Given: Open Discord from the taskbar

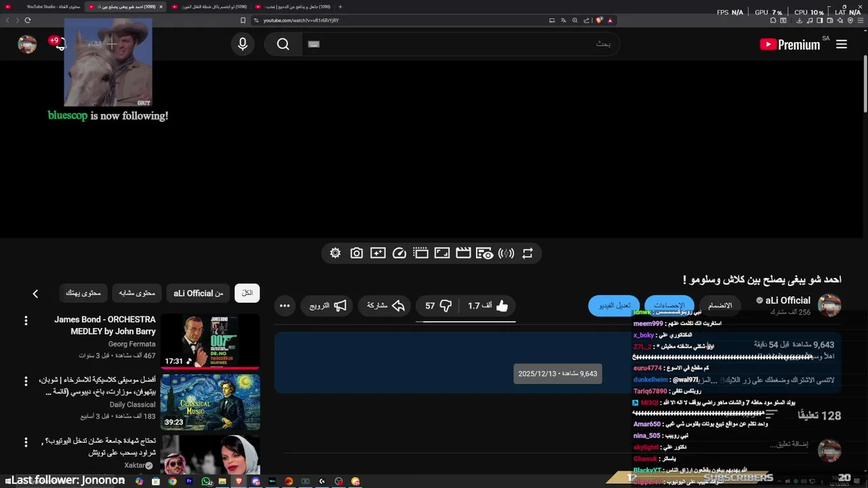Looking at the screenshot, I should [256, 481].
